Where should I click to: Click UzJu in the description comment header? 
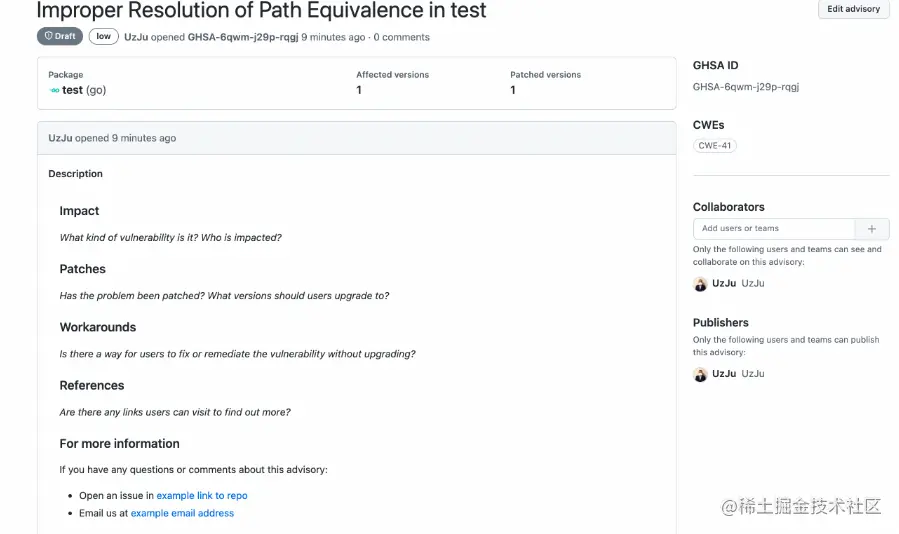point(60,138)
